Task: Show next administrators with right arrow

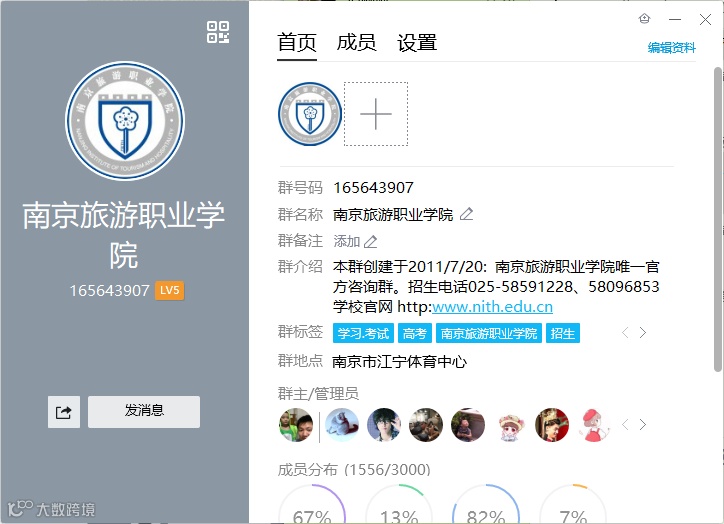Action: point(642,424)
